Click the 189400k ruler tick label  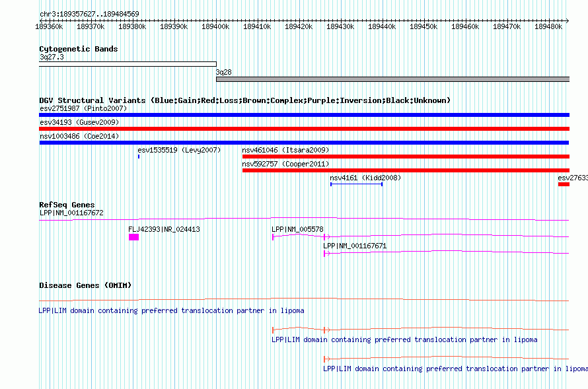[215, 26]
